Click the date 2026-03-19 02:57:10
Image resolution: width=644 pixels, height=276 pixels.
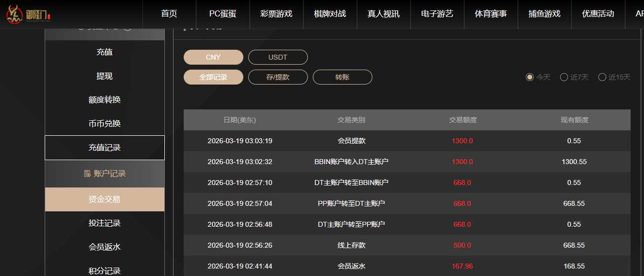(240, 183)
